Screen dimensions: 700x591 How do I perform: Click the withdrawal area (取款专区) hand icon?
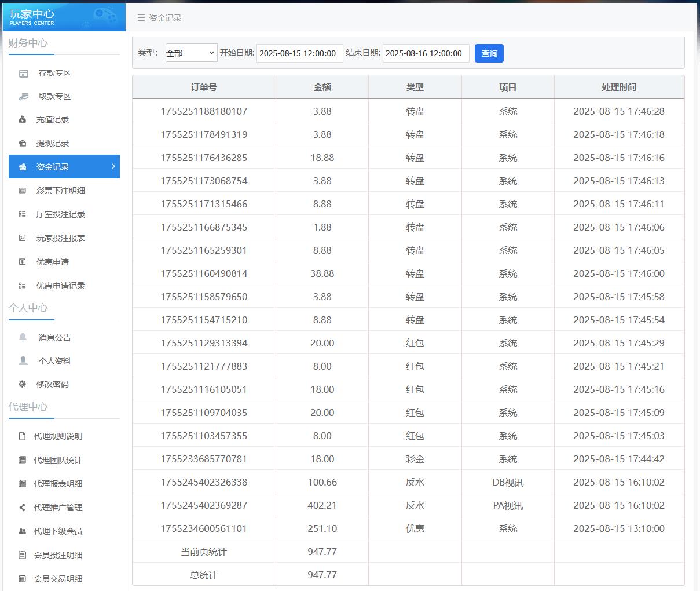[24, 97]
